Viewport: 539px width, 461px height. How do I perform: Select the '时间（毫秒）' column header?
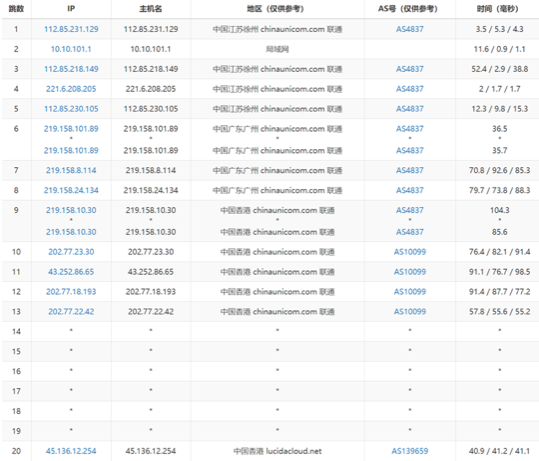pyautogui.click(x=499, y=9)
